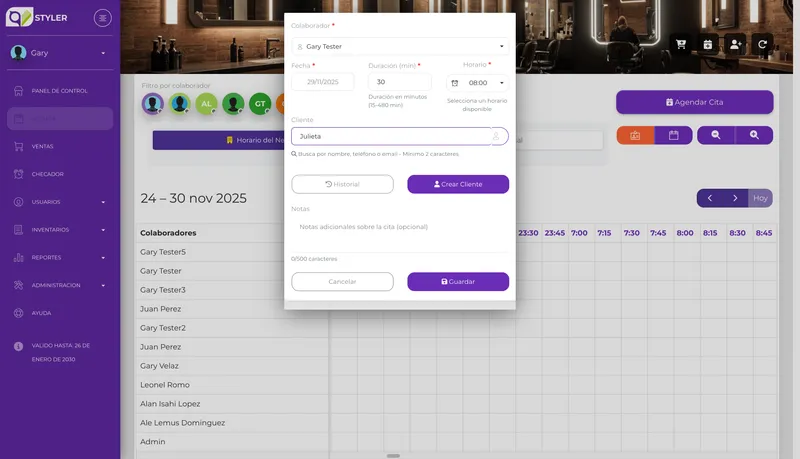
Task: Open Ayuda menu item
Action: (60, 313)
